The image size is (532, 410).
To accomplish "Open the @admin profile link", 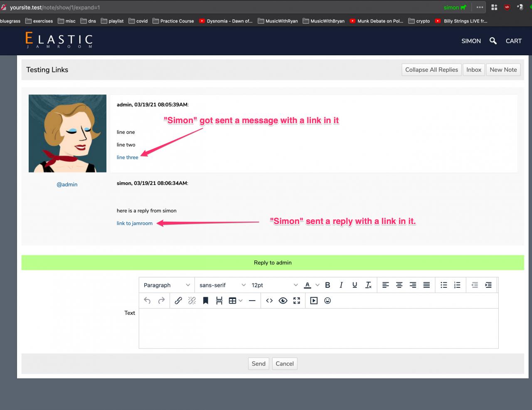I will coord(67,185).
